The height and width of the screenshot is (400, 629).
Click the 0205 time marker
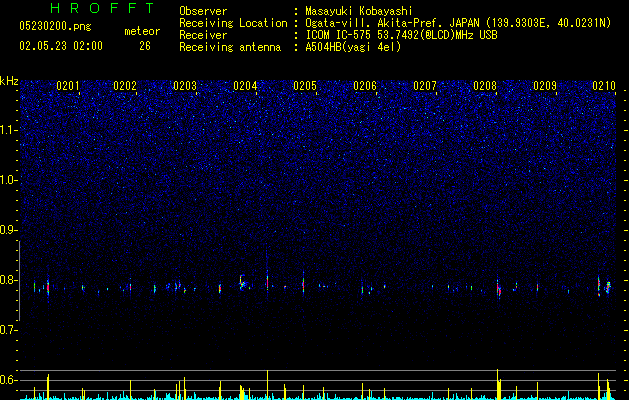(305, 86)
